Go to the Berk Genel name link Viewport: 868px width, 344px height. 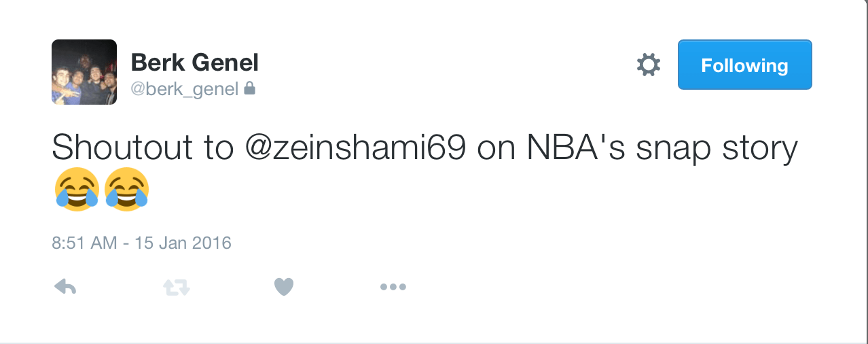click(x=194, y=63)
